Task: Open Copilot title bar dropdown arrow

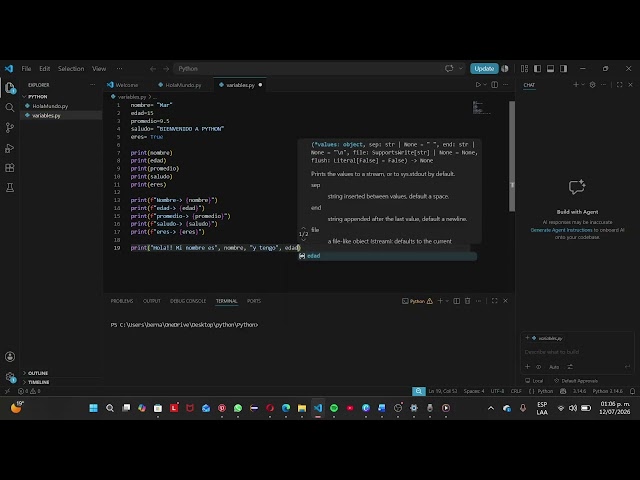Action: click(461, 69)
